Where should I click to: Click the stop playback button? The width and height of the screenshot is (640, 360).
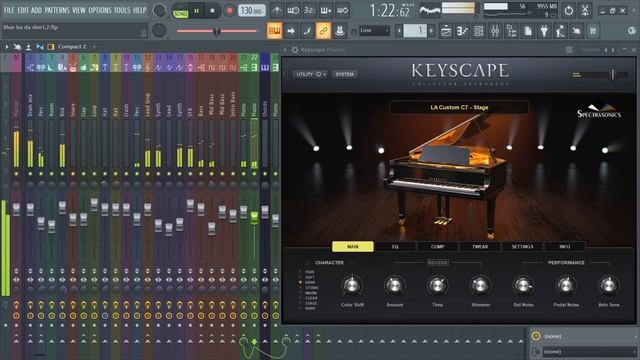212,11
